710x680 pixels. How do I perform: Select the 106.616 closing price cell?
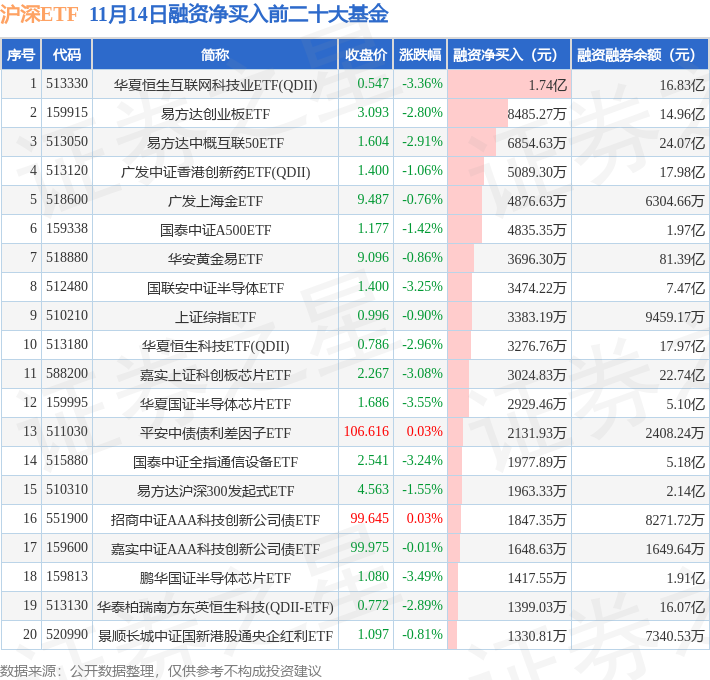[x=366, y=431]
